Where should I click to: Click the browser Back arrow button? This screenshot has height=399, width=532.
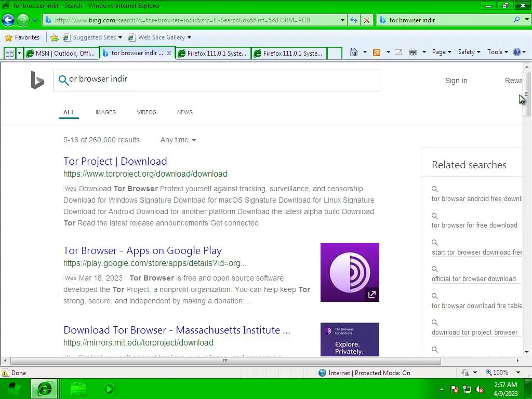pos(8,20)
